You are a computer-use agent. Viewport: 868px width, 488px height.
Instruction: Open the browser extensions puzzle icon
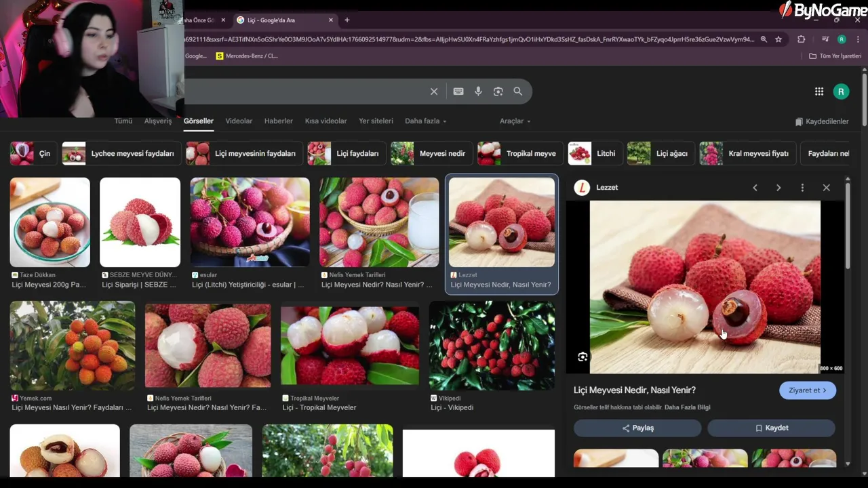(801, 39)
